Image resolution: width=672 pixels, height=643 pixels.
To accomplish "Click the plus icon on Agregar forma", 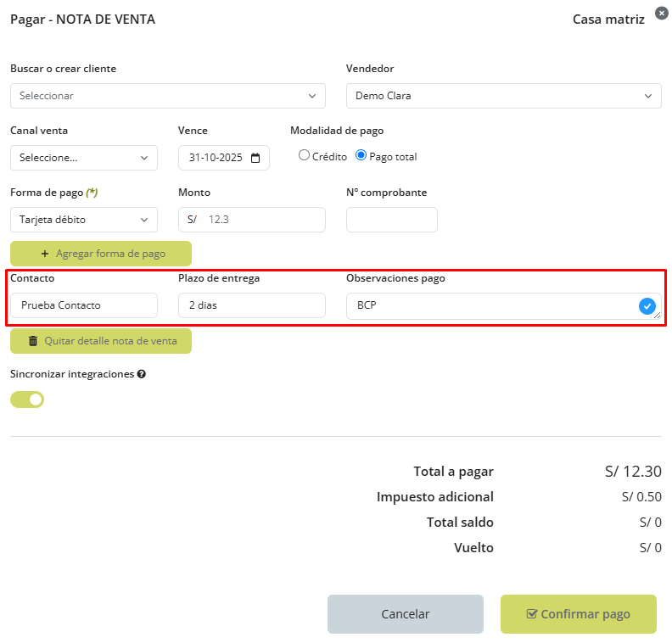I will point(45,254).
